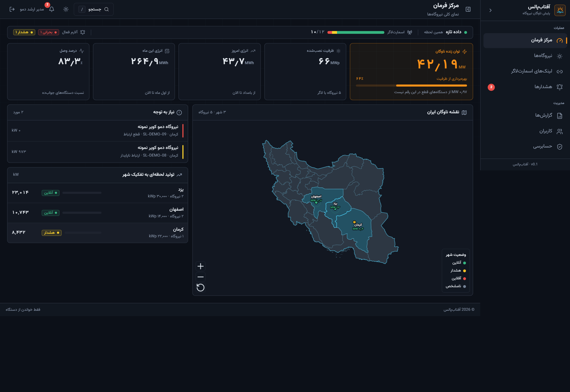Click the درصد وصل pulse icon

(81, 51)
